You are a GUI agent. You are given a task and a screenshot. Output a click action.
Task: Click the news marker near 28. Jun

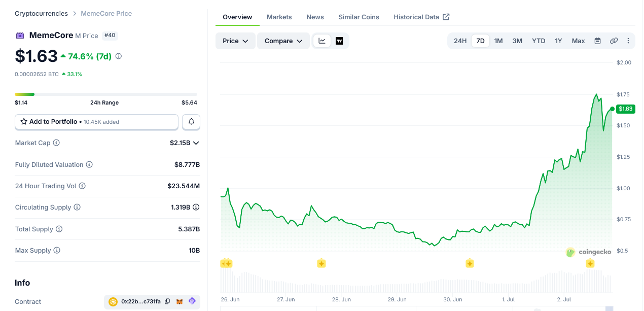(321, 263)
